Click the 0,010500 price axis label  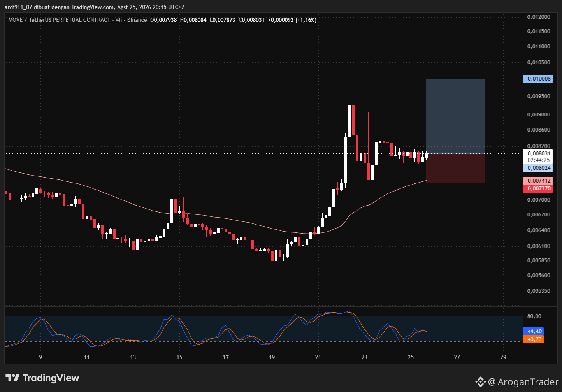pos(539,62)
